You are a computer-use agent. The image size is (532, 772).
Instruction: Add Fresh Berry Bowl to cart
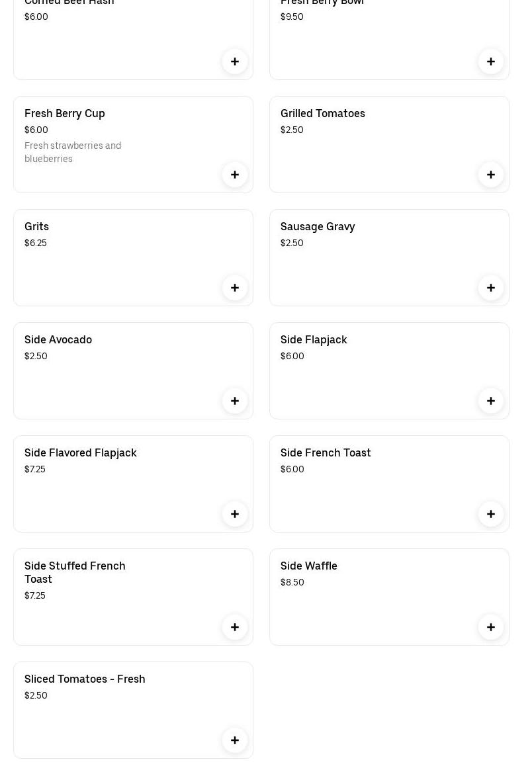point(491,62)
